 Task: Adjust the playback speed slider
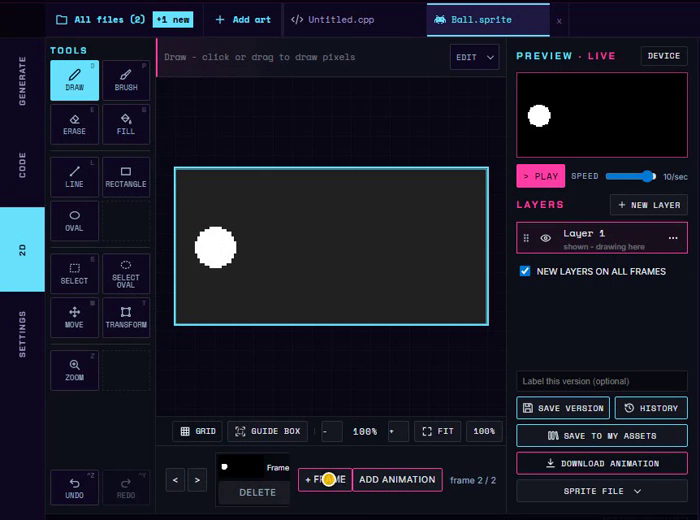pyautogui.click(x=630, y=176)
